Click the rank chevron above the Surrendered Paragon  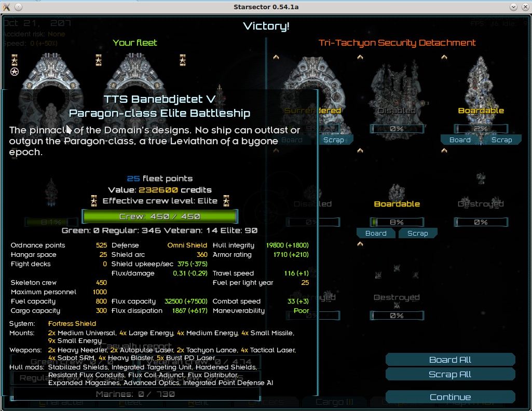(276, 57)
